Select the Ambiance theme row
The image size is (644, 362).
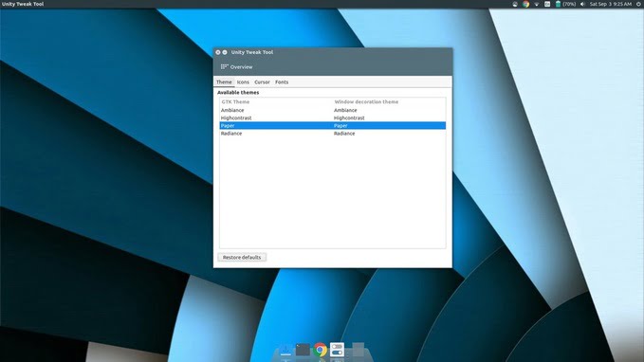tap(333, 110)
